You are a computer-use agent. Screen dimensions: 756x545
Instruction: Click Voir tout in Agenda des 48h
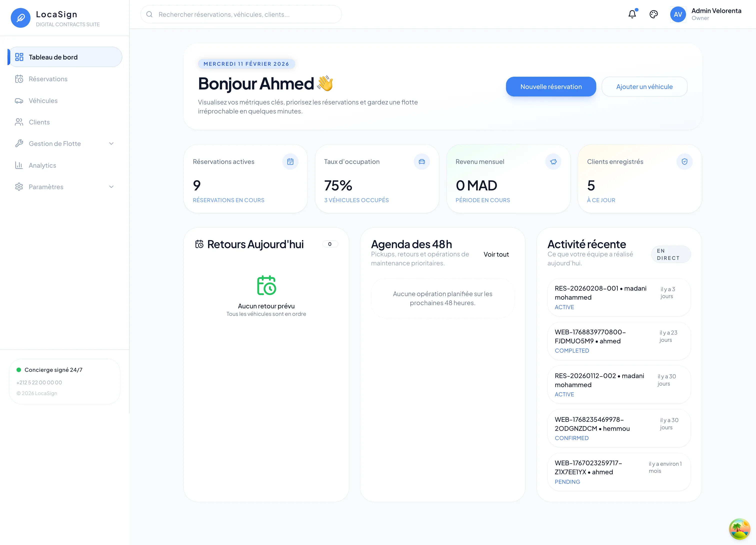(496, 254)
